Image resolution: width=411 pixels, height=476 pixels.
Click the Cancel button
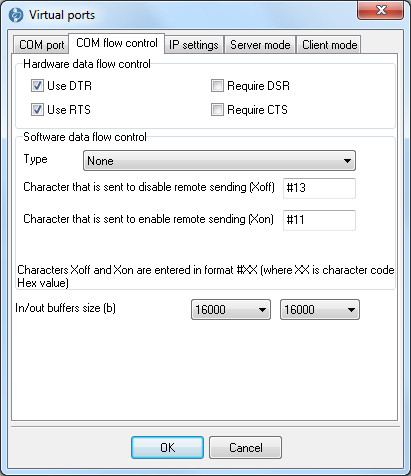click(x=246, y=447)
